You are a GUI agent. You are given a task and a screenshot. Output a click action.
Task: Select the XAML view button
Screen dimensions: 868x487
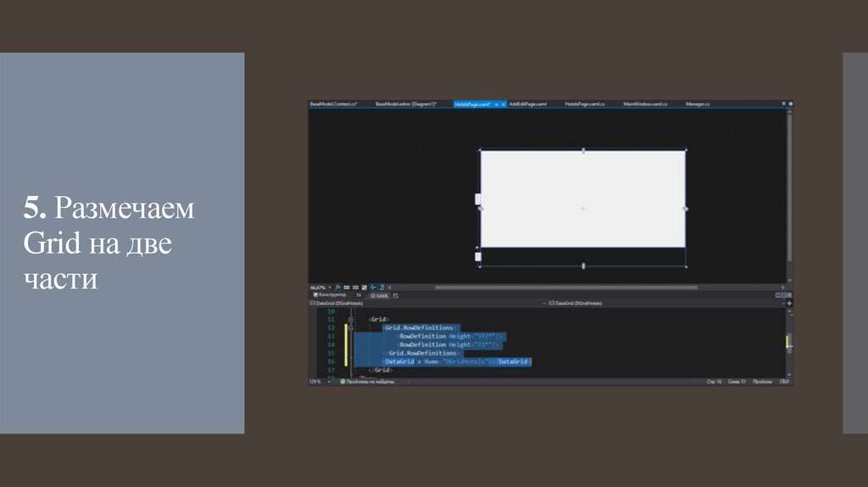381,295
